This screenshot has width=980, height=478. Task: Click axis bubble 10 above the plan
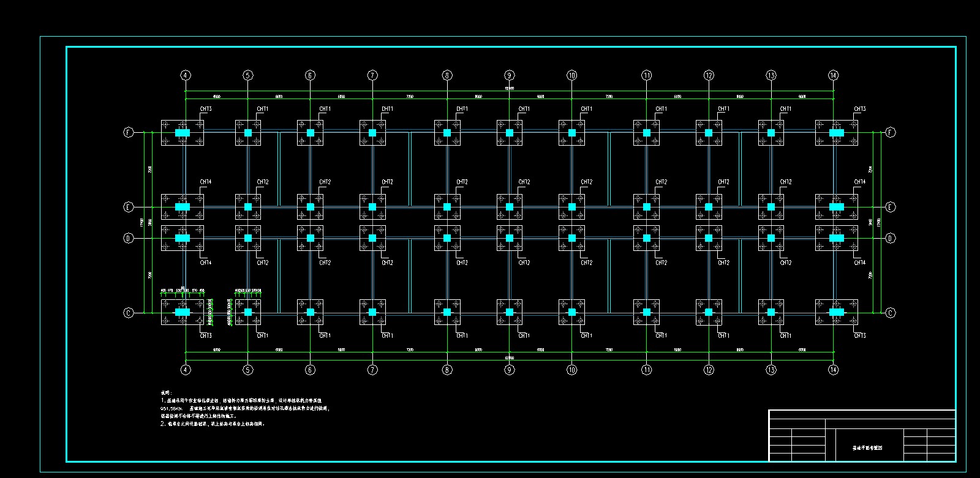pos(571,75)
